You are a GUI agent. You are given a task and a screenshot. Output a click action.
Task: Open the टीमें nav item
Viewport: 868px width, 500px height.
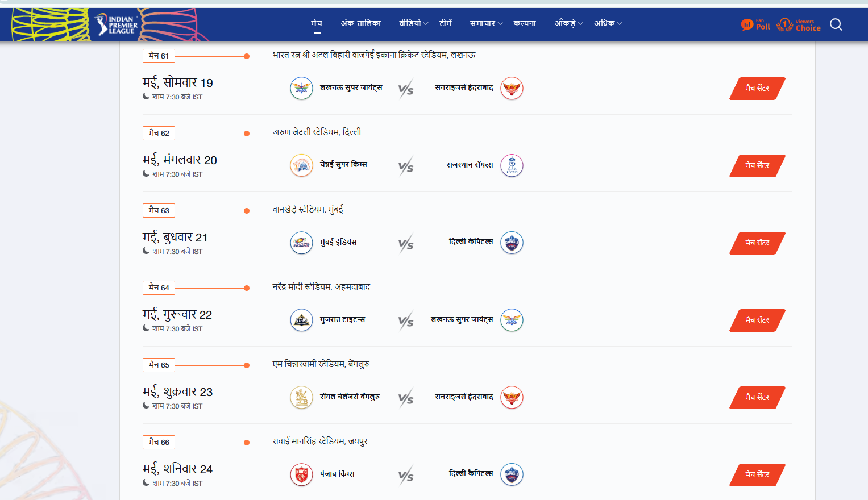(446, 23)
